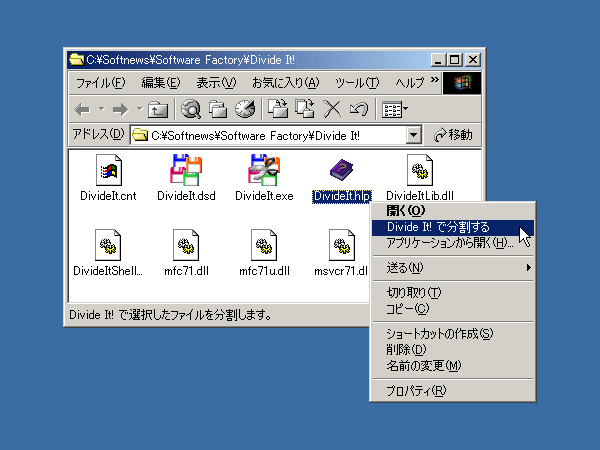The width and height of the screenshot is (600, 450).
Task: Go up one folder level
Action: 158,110
